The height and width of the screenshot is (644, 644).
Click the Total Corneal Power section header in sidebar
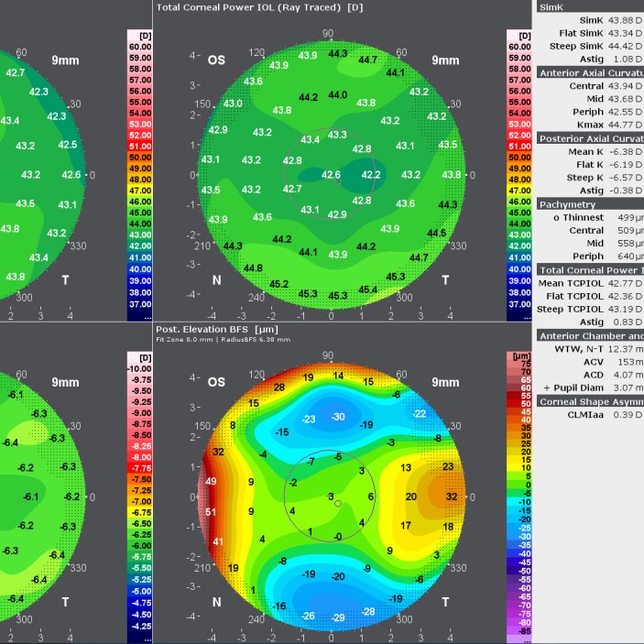pos(590,270)
